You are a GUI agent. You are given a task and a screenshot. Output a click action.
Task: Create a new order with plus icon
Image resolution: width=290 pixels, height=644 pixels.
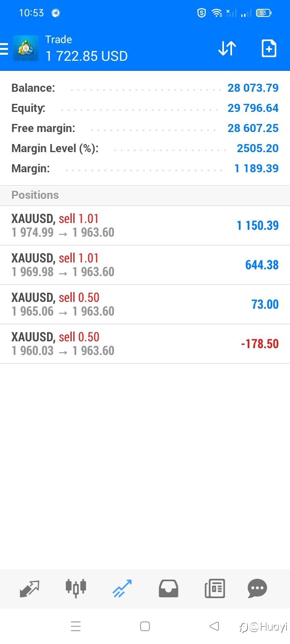(269, 49)
